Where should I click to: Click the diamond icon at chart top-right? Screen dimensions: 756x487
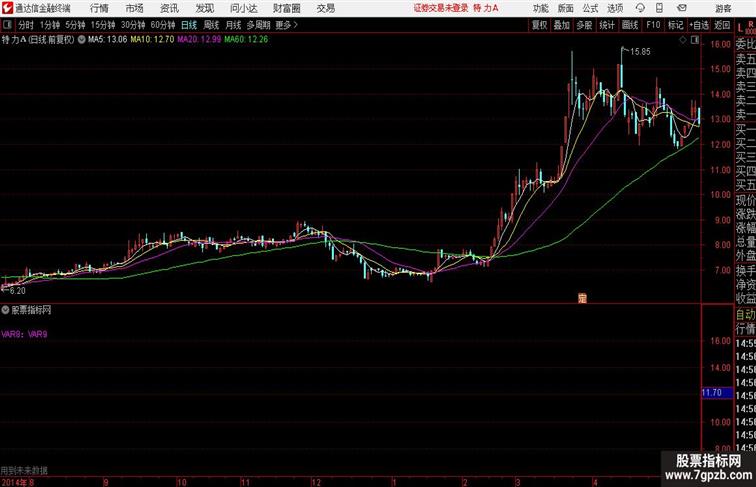[683, 40]
